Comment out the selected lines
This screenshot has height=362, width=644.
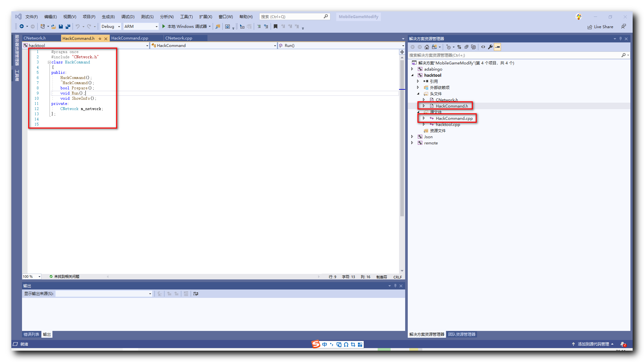point(259,27)
